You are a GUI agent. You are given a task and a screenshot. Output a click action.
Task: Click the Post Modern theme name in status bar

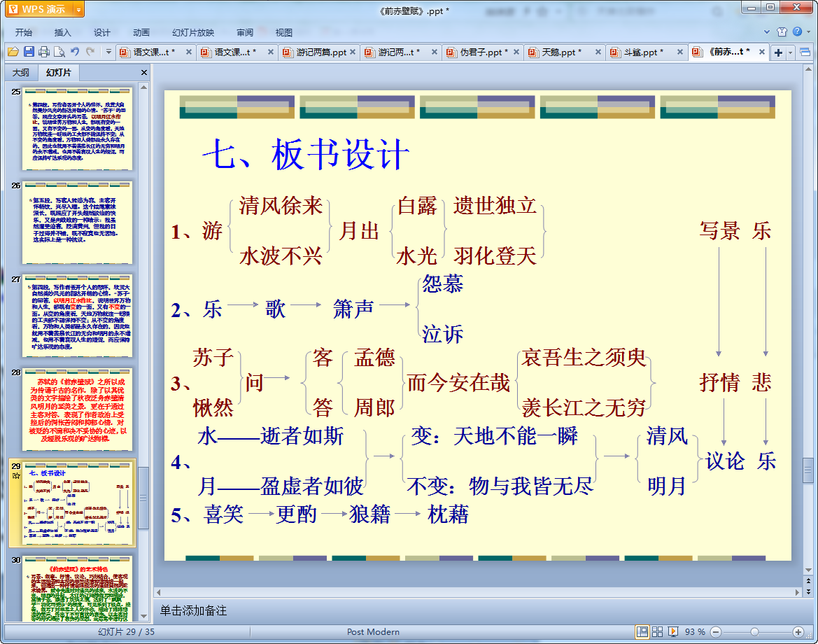point(373,632)
